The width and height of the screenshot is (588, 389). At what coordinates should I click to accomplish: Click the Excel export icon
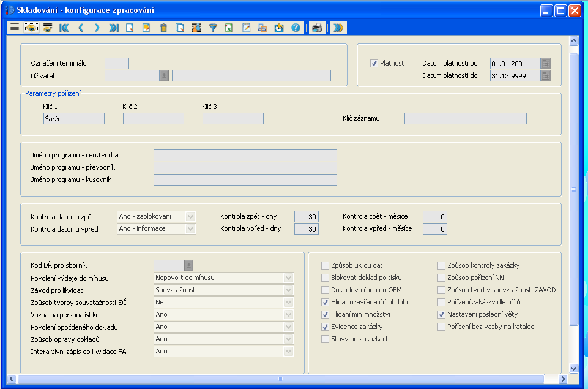click(229, 28)
